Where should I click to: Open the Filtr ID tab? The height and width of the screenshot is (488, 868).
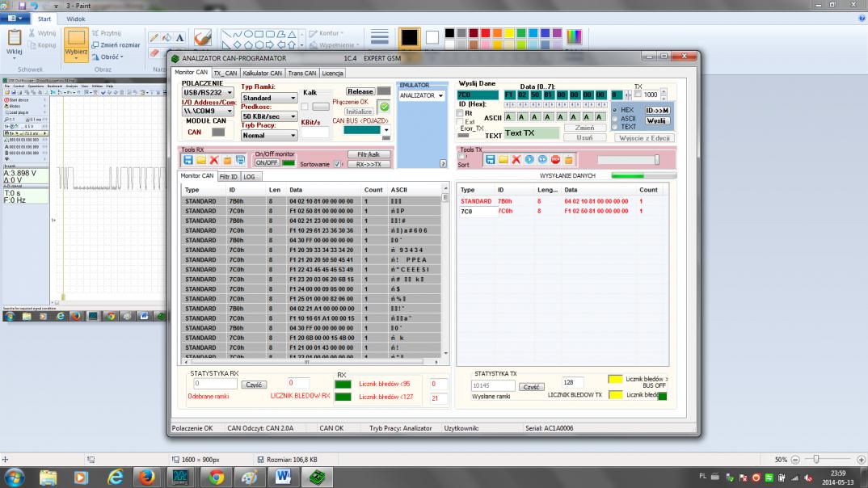(x=229, y=176)
